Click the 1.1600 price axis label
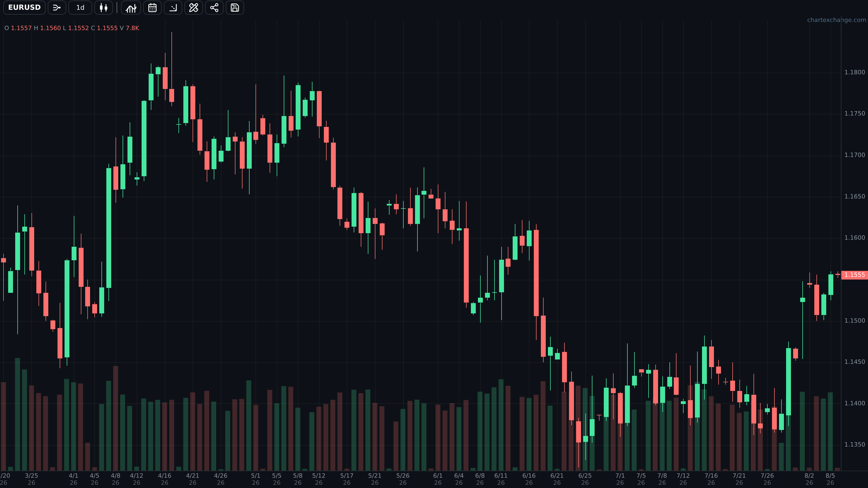Image resolution: width=868 pixels, height=488 pixels. click(x=854, y=238)
